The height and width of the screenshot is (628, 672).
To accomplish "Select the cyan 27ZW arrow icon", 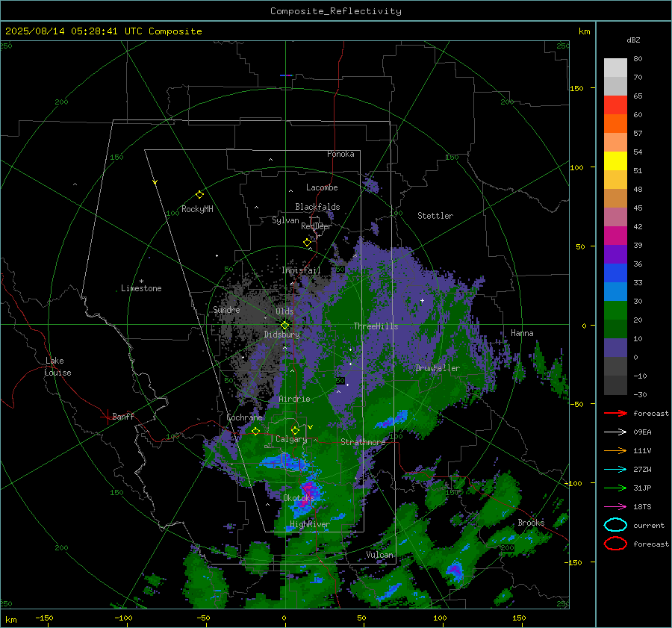I will (615, 470).
